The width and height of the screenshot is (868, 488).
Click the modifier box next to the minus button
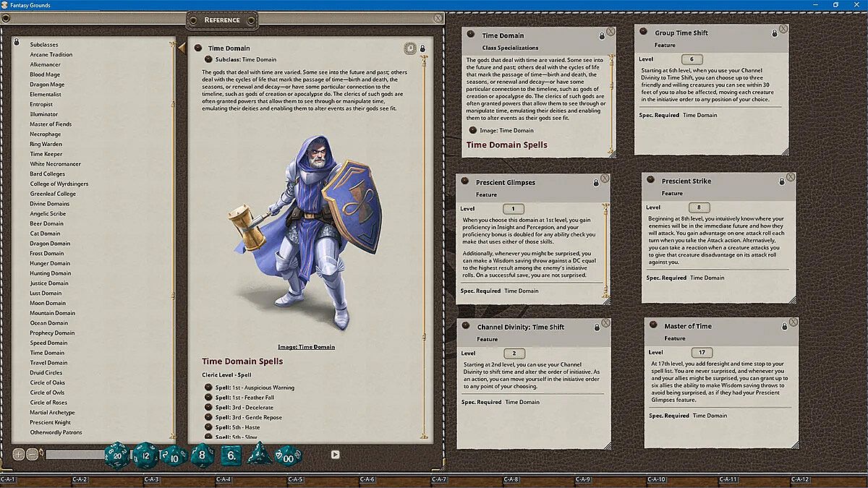click(x=75, y=455)
